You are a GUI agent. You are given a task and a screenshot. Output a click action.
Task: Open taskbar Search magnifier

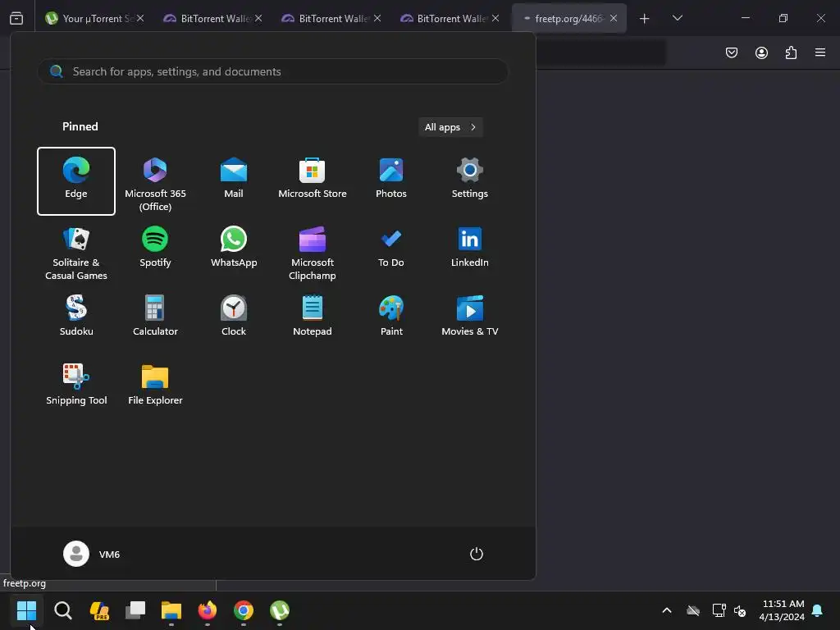62,610
